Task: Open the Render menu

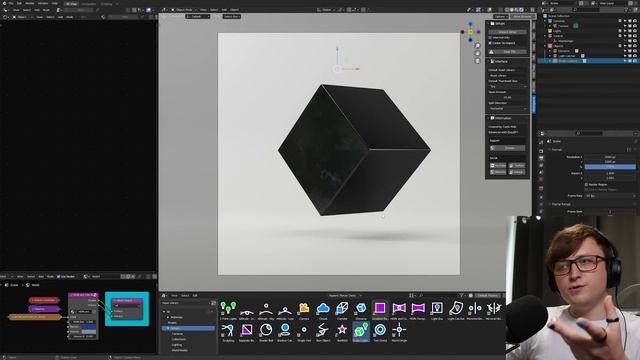Action: [29, 3]
